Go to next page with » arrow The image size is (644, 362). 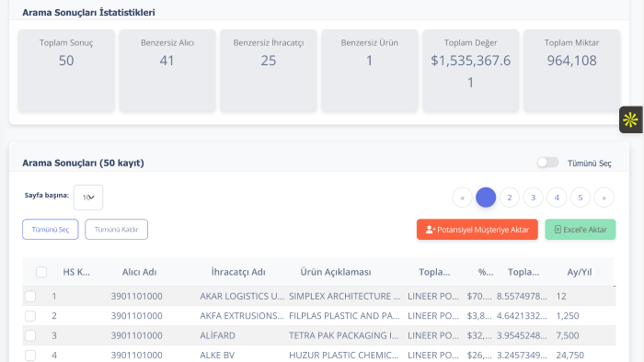click(x=604, y=198)
